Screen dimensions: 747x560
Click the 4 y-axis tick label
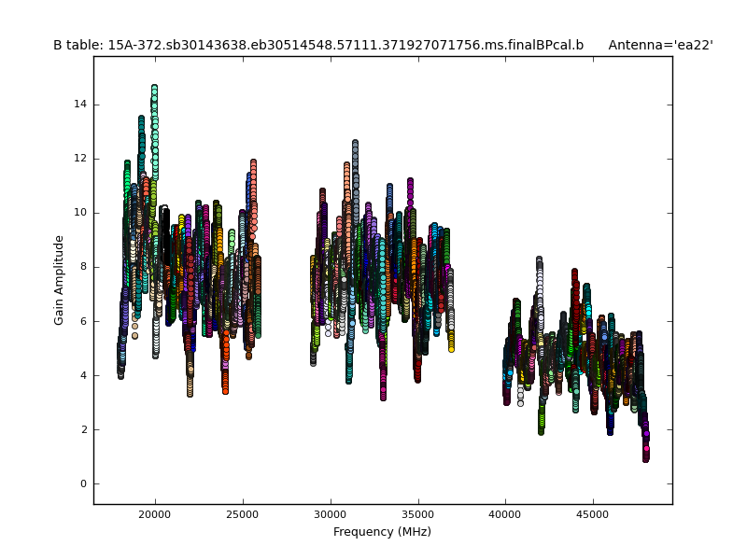pyautogui.click(x=84, y=375)
